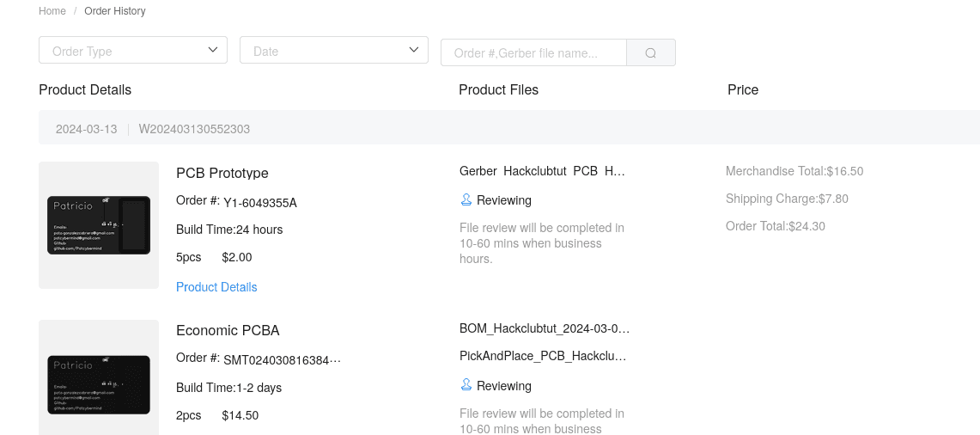980x435 pixels.
Task: Focus the order number search field
Action: click(x=533, y=52)
